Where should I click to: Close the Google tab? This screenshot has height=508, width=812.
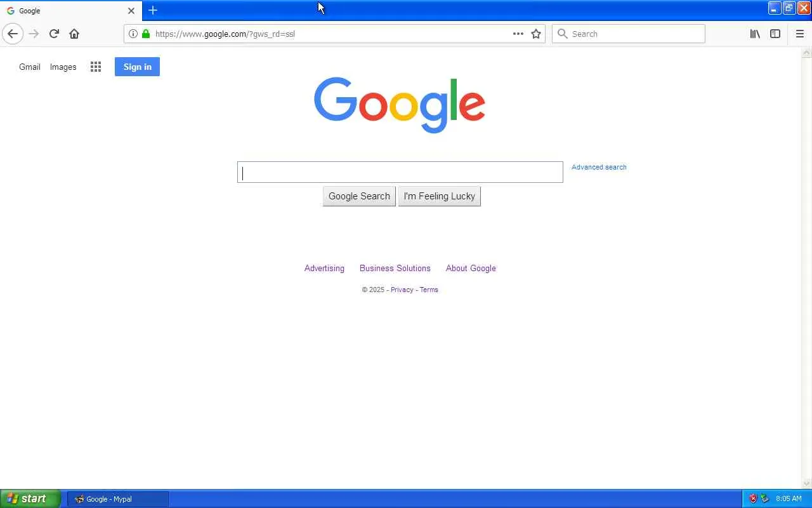tap(131, 11)
